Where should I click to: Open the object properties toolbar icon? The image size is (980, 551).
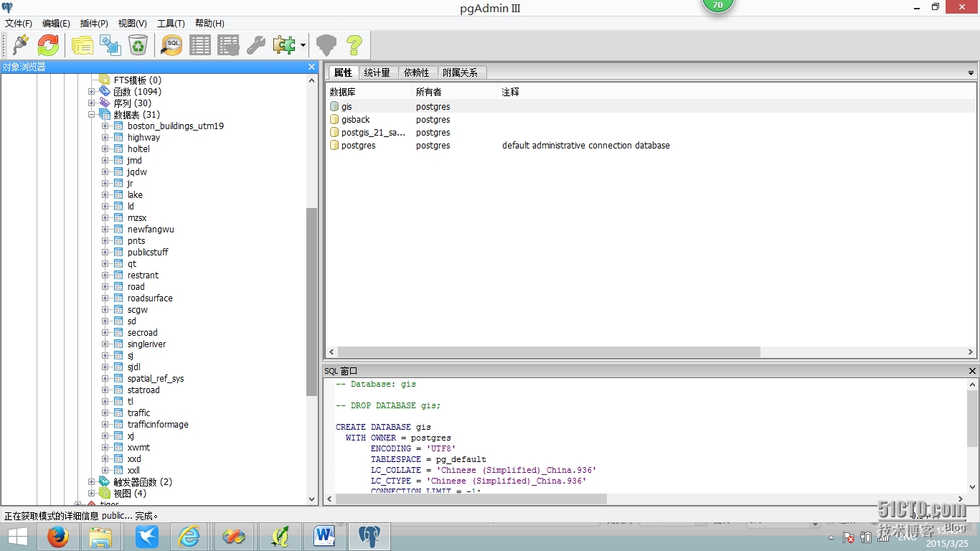pyautogui.click(x=83, y=45)
